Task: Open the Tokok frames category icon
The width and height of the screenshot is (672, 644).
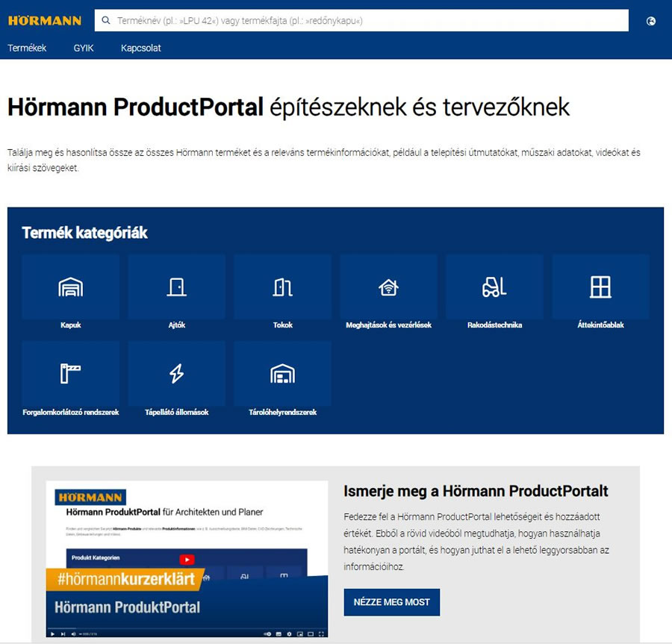Action: pyautogui.click(x=283, y=287)
